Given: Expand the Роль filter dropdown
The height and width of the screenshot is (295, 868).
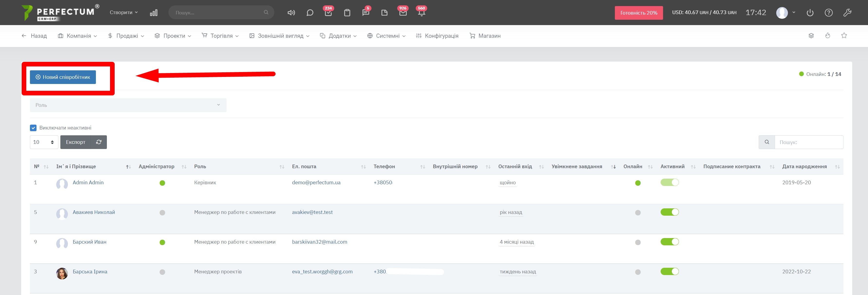Looking at the screenshot, I should (x=128, y=105).
